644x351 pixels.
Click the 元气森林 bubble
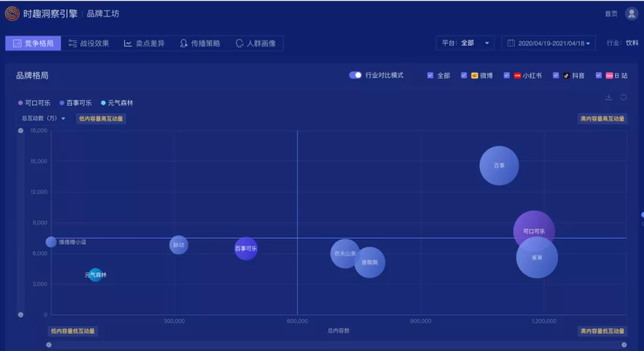click(x=95, y=275)
